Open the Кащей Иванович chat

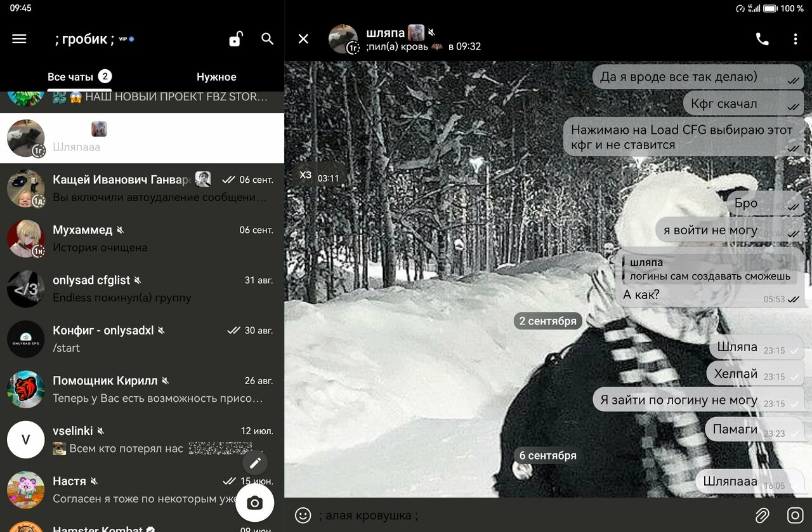pos(142,189)
